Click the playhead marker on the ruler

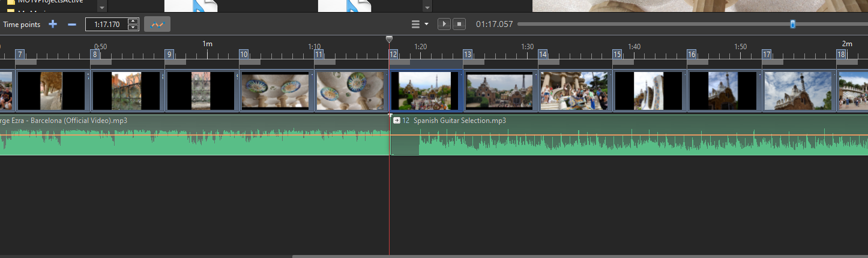389,39
